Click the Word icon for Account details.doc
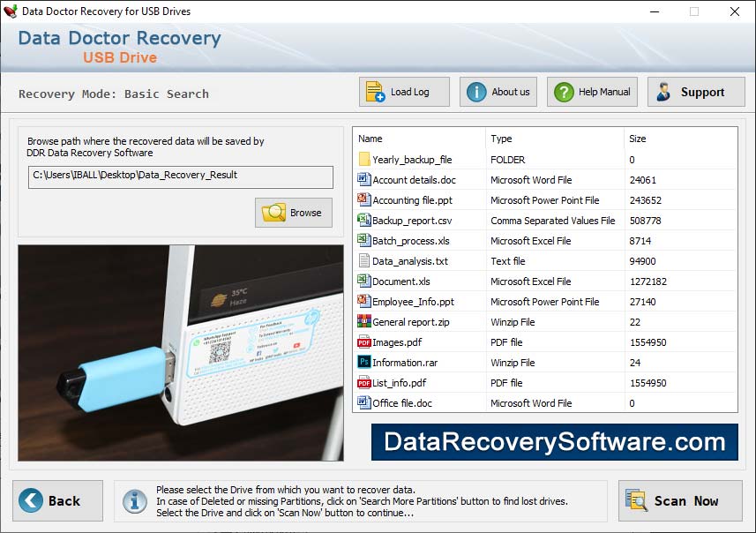 coord(364,180)
